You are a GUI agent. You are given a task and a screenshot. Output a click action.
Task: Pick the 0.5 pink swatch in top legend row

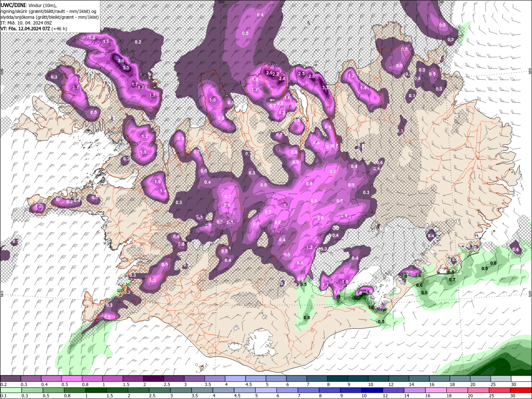pyautogui.click(x=72, y=379)
